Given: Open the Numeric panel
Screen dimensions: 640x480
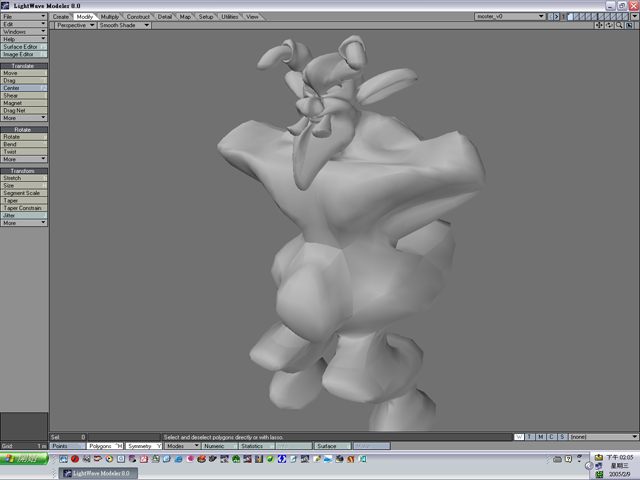Looking at the screenshot, I should click(x=220, y=446).
